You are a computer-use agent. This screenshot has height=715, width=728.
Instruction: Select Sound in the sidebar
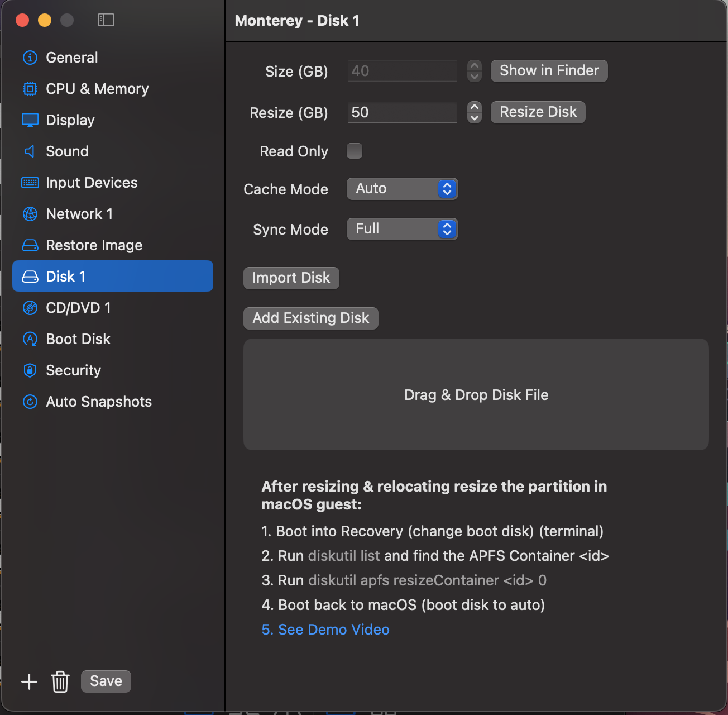(x=113, y=151)
